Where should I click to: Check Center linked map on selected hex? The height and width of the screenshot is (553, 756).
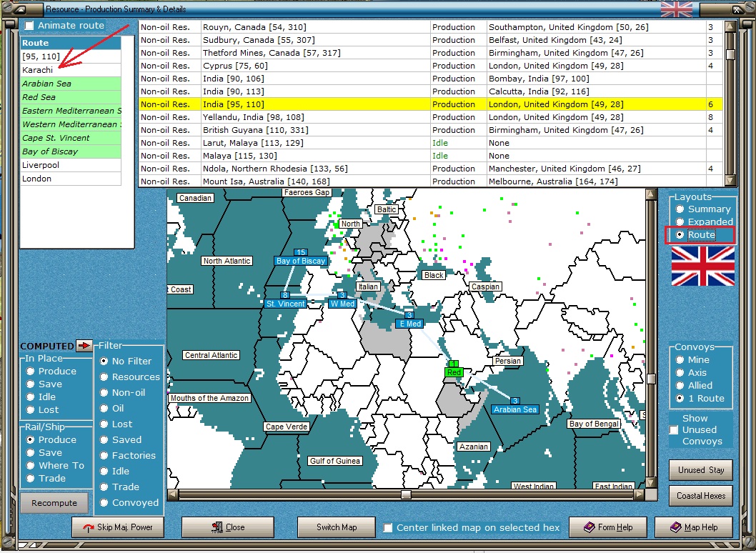click(x=388, y=528)
